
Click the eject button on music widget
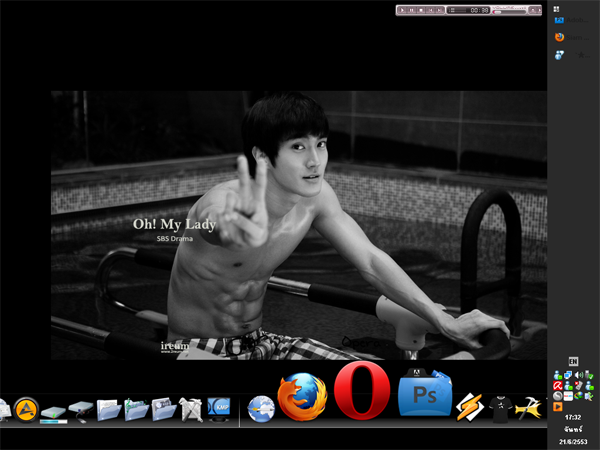533,10
